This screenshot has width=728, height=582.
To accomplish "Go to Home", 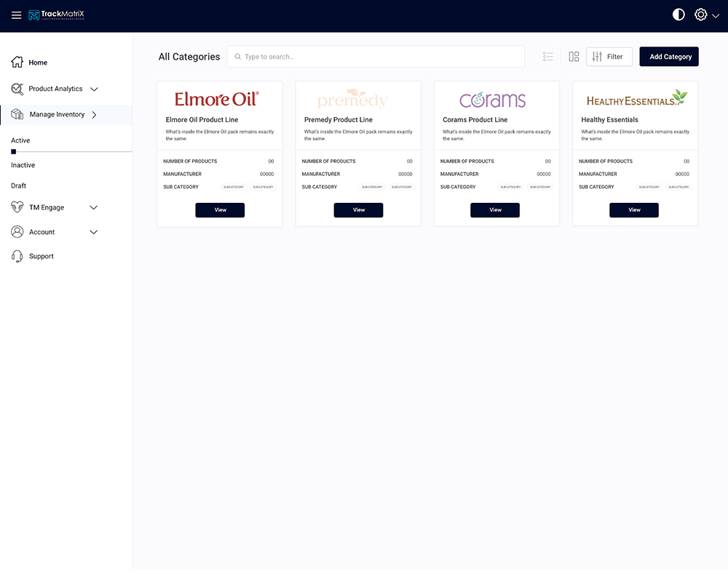I will coord(38,63).
